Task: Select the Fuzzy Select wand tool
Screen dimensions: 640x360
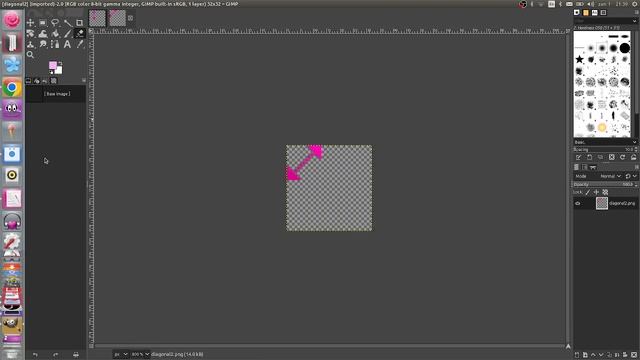Action: [67, 23]
